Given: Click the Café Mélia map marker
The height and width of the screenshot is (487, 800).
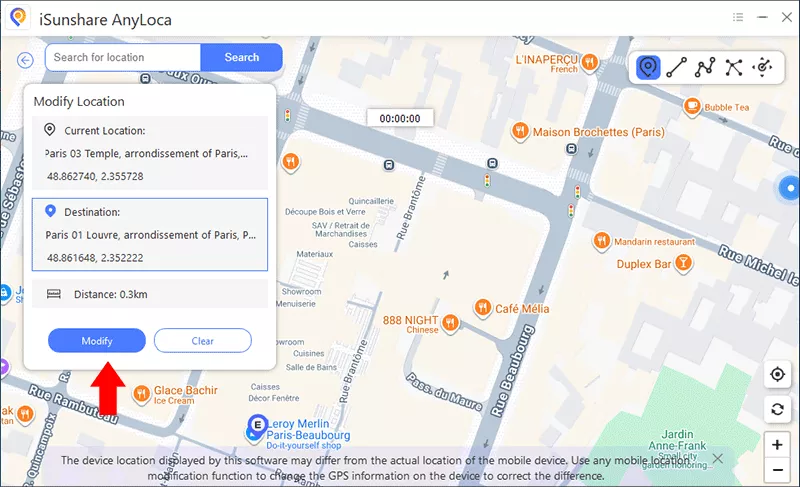Looking at the screenshot, I should (482, 308).
